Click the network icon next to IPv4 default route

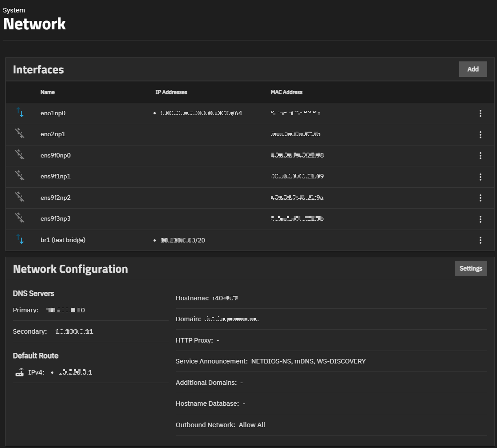point(20,372)
